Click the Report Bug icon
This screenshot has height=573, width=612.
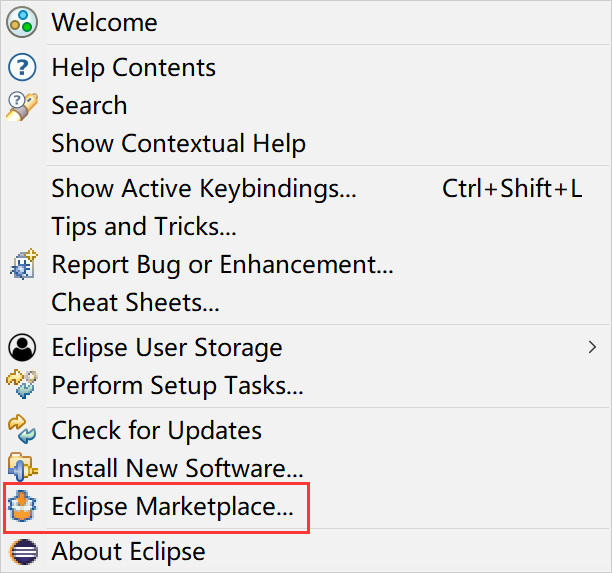(x=23, y=264)
